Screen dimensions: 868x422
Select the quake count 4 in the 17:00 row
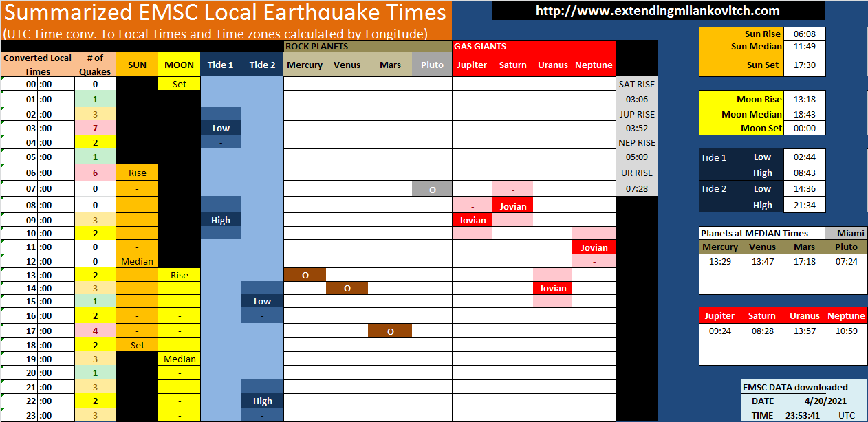coord(95,331)
